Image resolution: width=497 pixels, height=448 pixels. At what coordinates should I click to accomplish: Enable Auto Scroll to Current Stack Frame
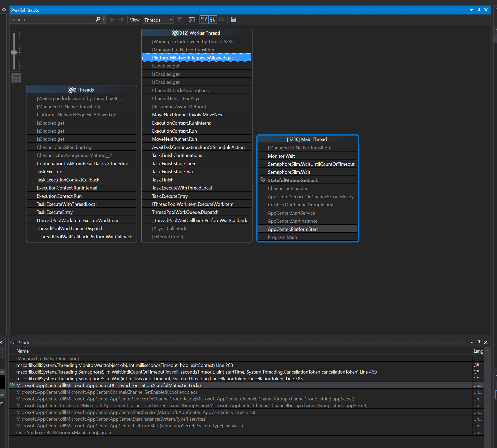pyautogui.click(x=204, y=20)
